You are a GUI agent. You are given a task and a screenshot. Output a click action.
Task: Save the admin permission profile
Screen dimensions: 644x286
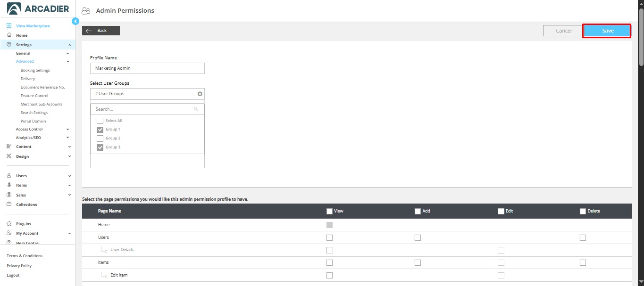pyautogui.click(x=607, y=31)
